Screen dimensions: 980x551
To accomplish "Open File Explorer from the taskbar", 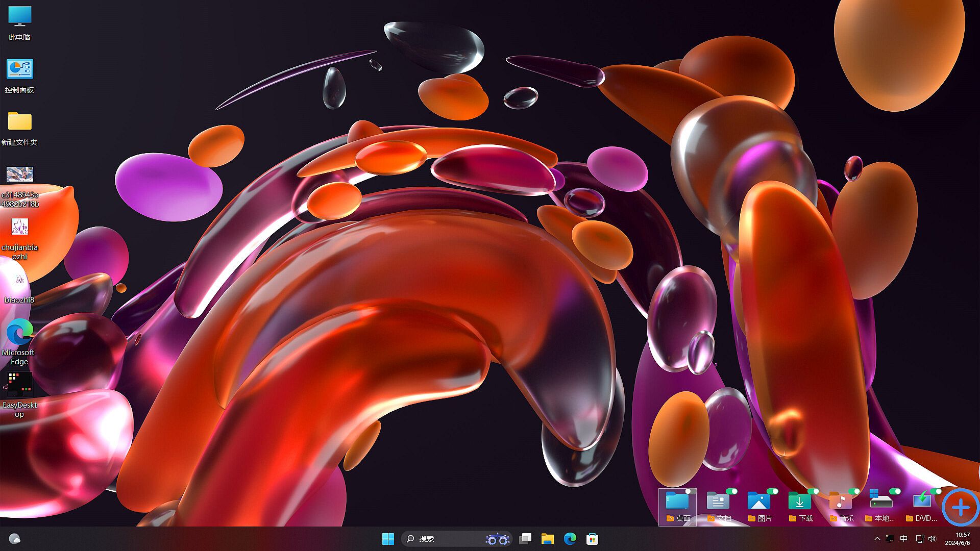I will (548, 539).
